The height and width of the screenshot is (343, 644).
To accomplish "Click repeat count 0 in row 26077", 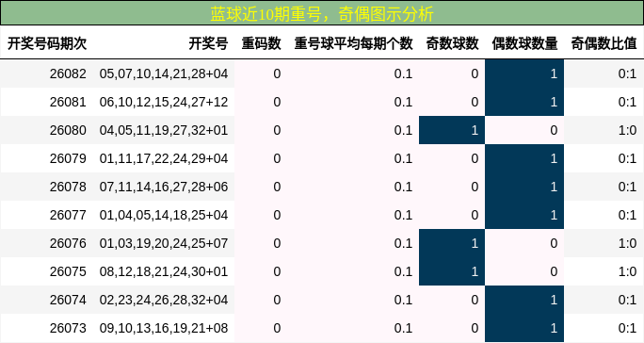I will [277, 215].
